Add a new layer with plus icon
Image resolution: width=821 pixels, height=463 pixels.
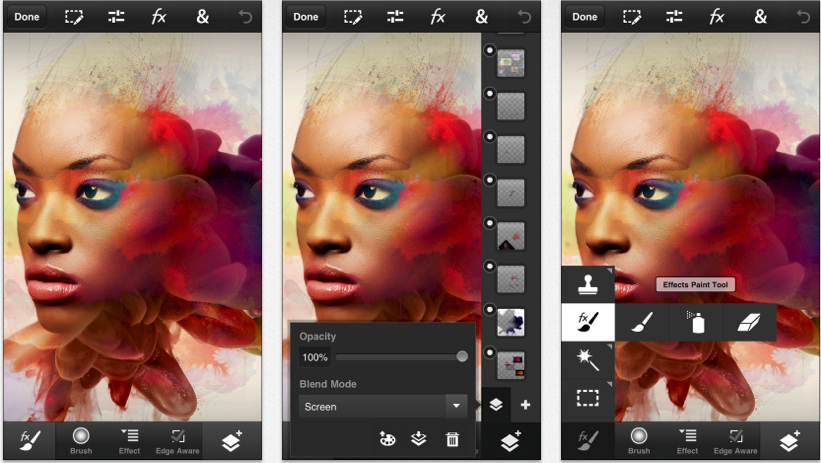(x=525, y=405)
